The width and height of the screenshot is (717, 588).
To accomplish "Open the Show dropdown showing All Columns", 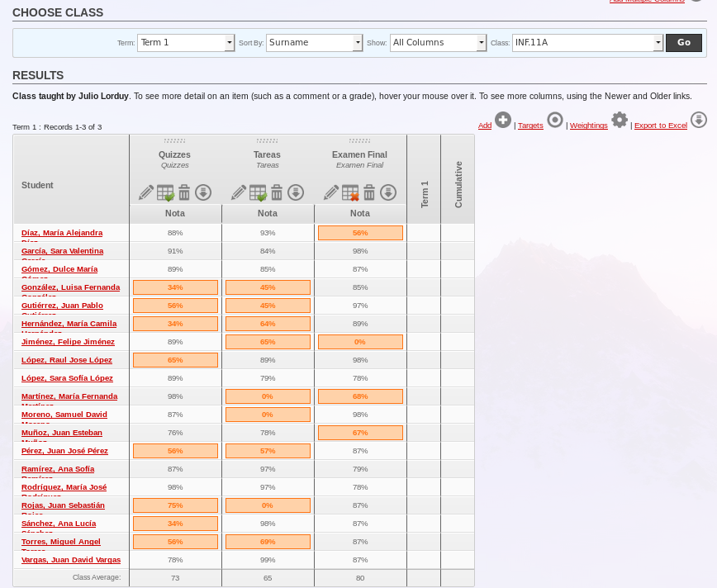I will (438, 43).
